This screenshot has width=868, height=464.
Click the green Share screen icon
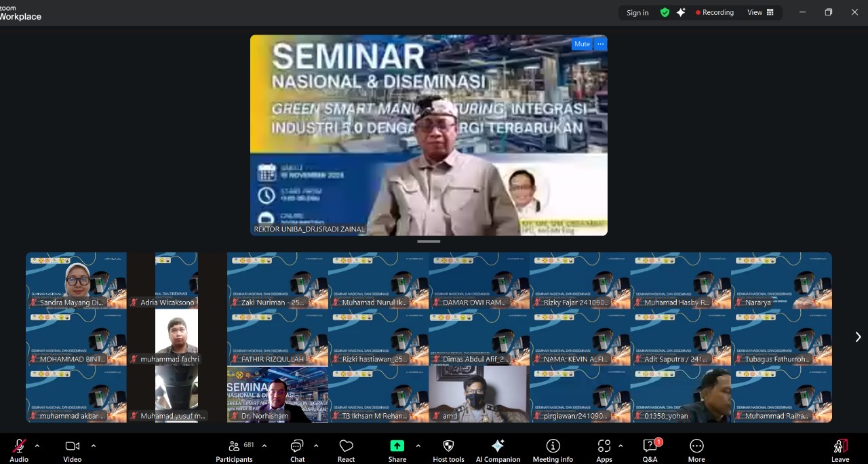click(x=397, y=446)
